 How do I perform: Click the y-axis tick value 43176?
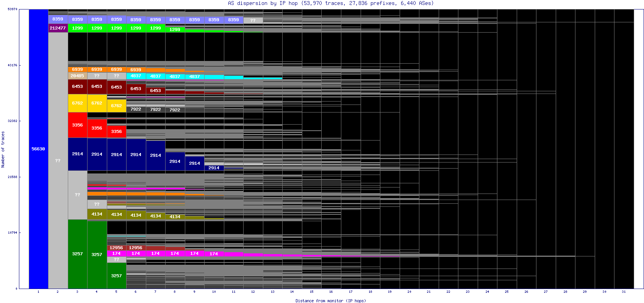(x=13, y=65)
